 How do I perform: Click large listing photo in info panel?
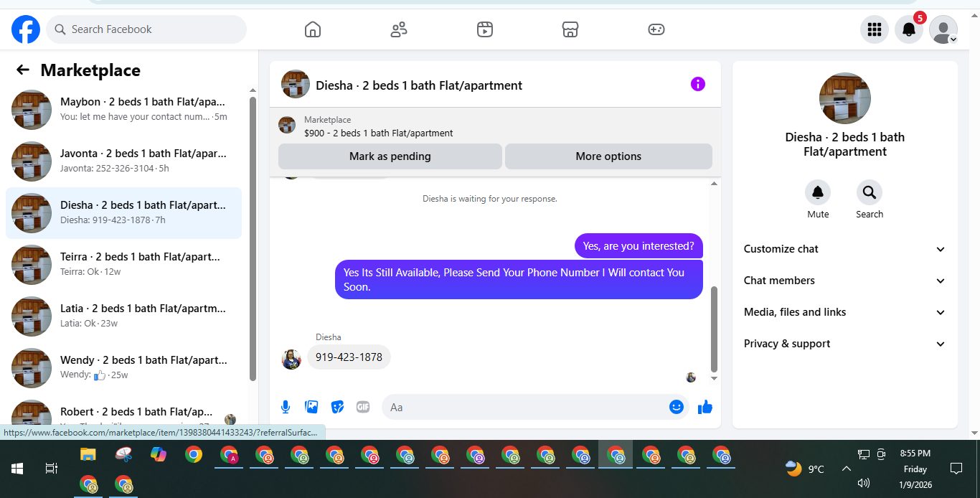tap(845, 98)
